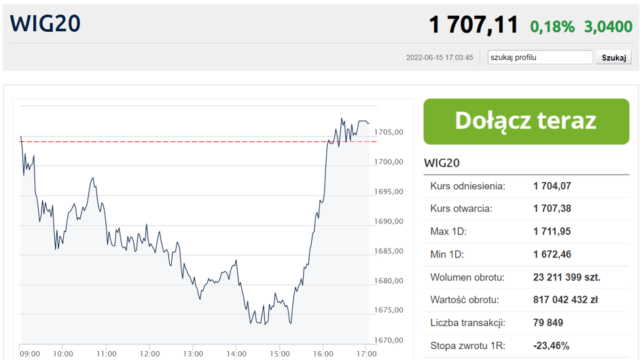Click the WIG20 heading above the stats table

(x=442, y=163)
